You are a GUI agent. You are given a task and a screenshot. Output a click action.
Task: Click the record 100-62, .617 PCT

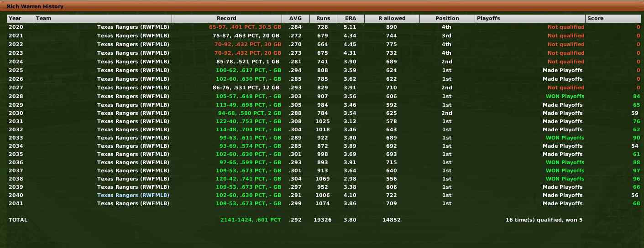tap(249, 70)
